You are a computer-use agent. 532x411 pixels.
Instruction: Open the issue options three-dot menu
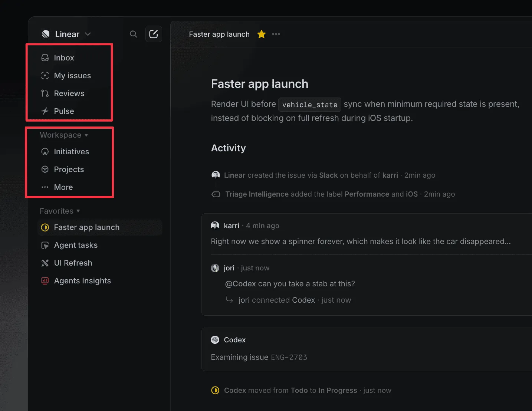(276, 34)
